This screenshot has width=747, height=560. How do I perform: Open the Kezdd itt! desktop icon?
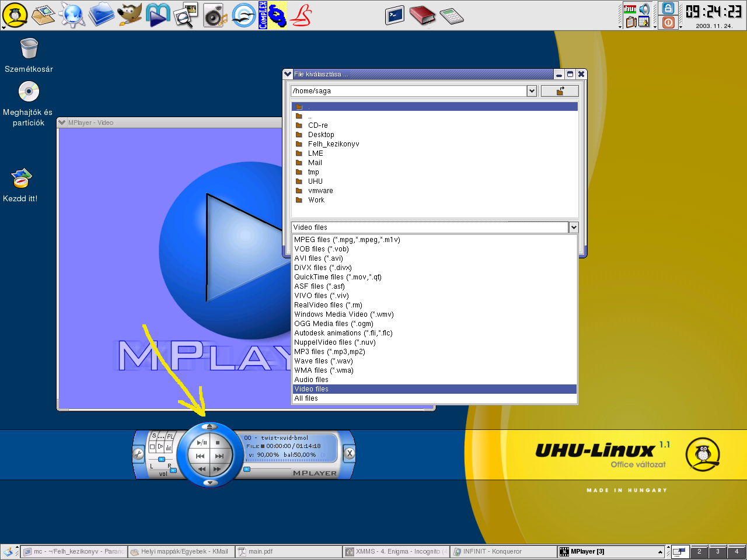20,185
